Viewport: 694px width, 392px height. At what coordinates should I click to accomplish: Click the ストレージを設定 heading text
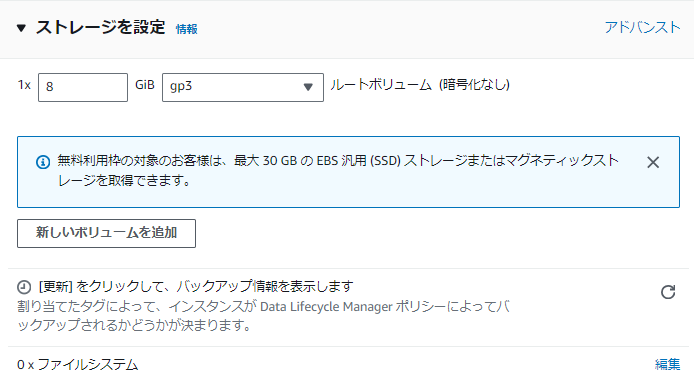coord(100,27)
